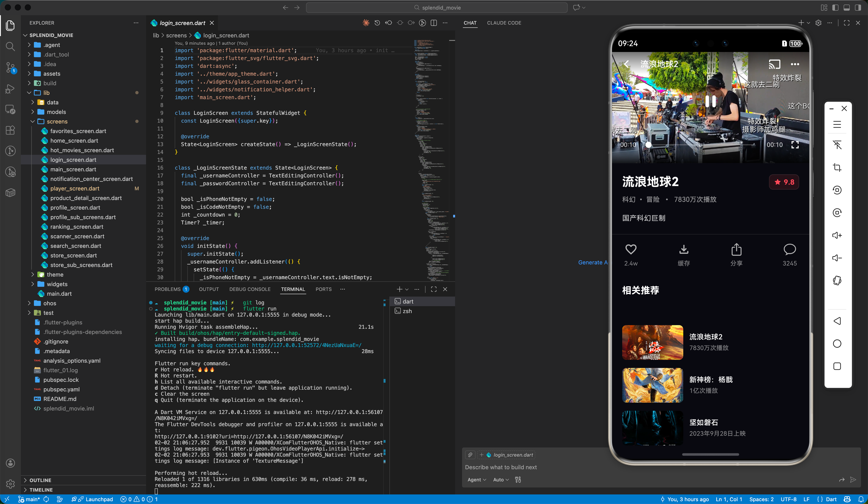Switch to the DEBUG CONSOLE tab
The height and width of the screenshot is (504, 868).
coord(250,289)
